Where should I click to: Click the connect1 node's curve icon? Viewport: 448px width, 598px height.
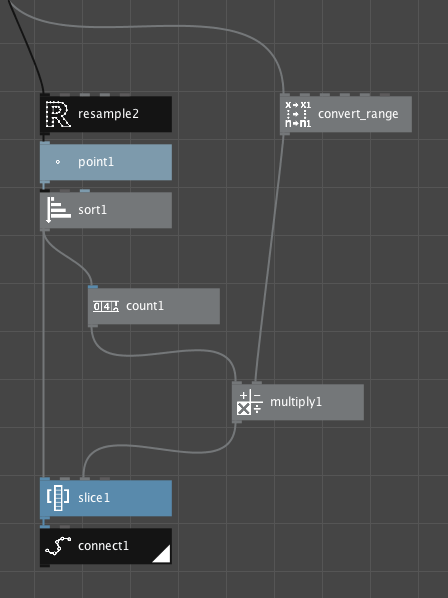point(58,546)
